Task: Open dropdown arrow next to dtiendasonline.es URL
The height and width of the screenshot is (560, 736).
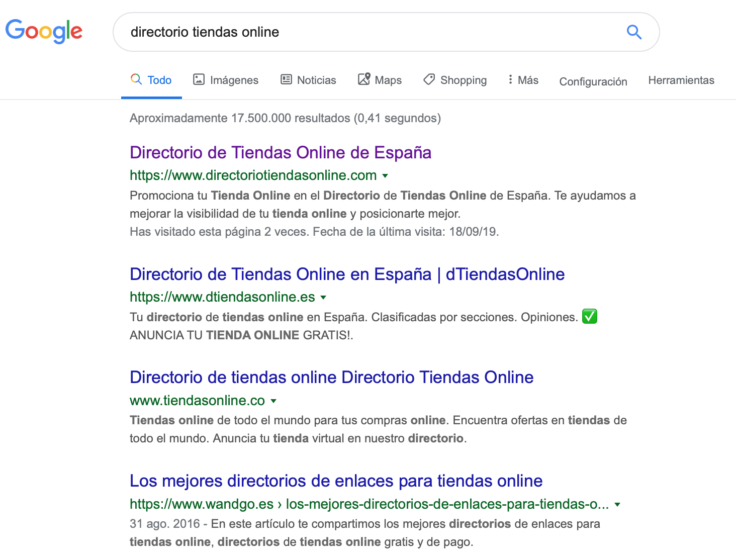Action: [x=323, y=298]
